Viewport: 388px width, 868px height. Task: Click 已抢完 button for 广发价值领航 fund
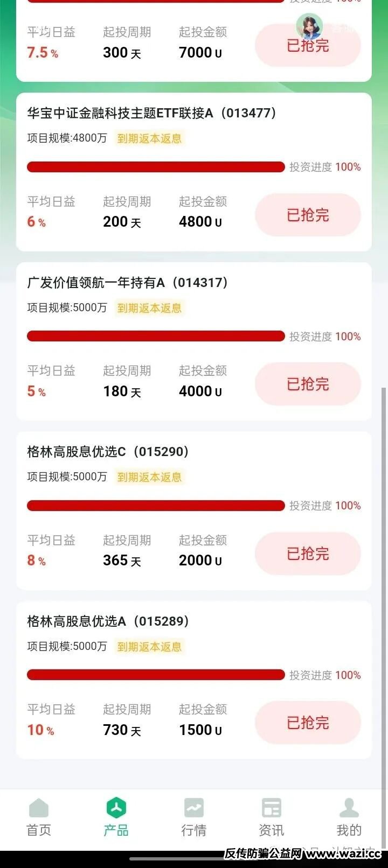pos(308,384)
